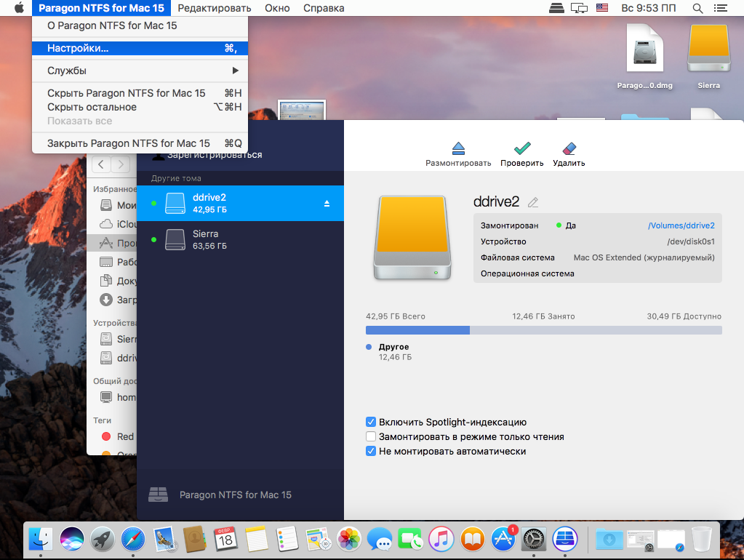This screenshot has width=744, height=560.
Task: Select the ddrive2 42,95 ГБ volume row
Action: click(240, 203)
